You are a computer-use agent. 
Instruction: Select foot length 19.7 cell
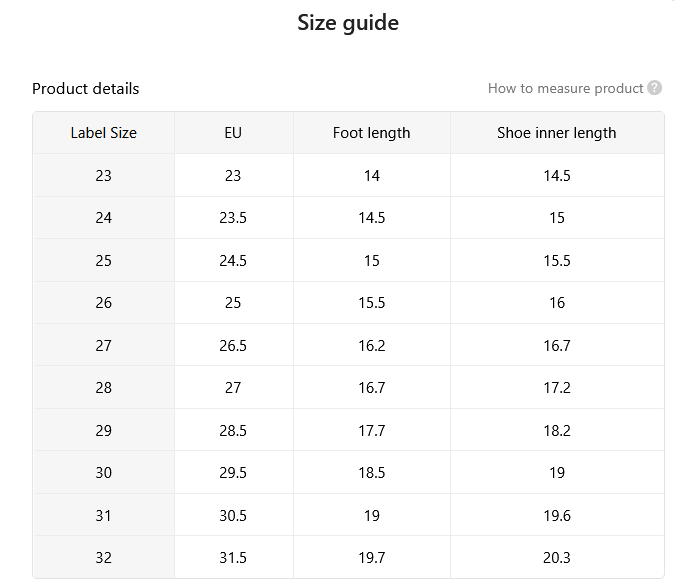pyautogui.click(x=371, y=557)
